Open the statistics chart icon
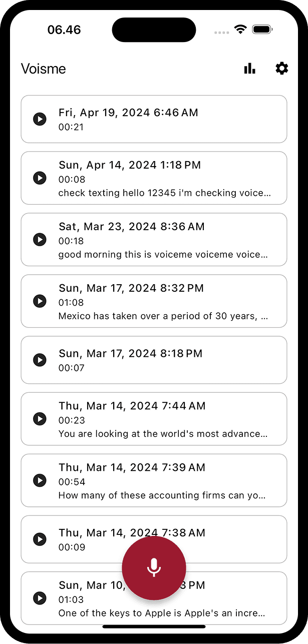Screen dimensions: 308x644 [x=249, y=69]
